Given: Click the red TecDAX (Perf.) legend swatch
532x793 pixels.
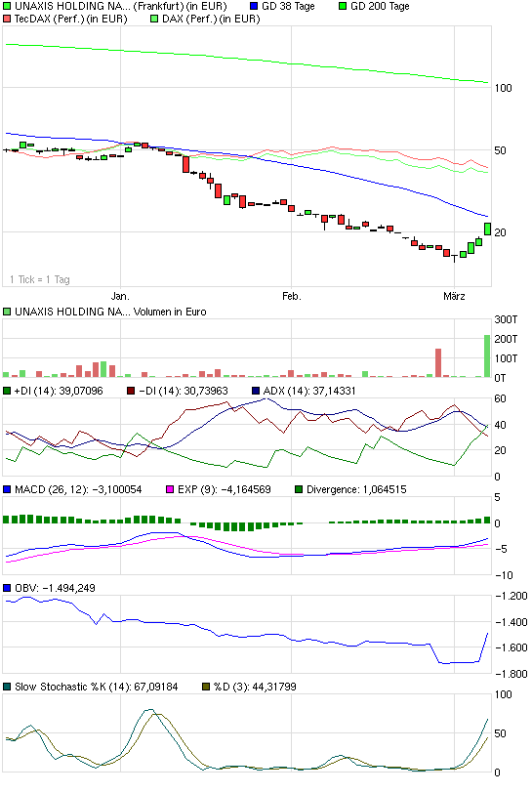Looking at the screenshot, I should 7,20.
